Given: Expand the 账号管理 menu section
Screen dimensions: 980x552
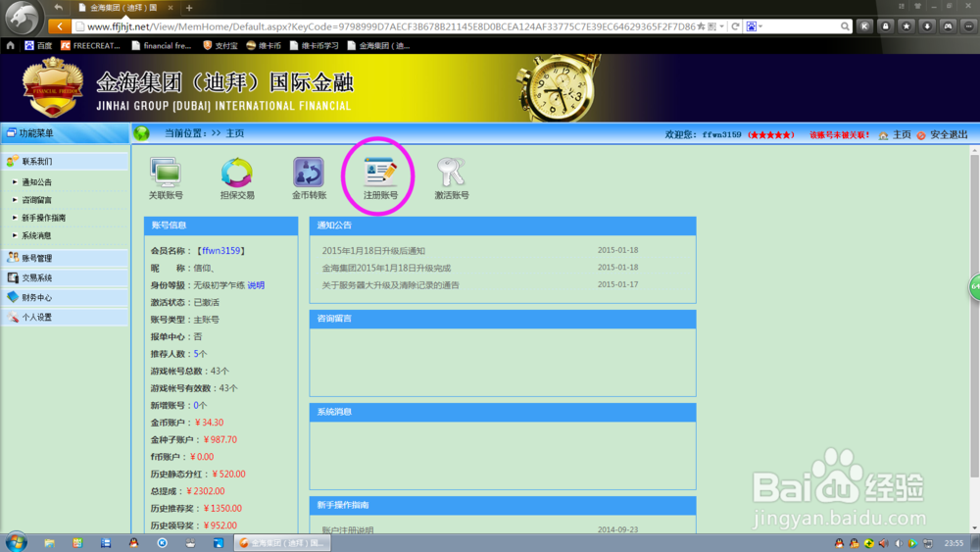Looking at the screenshot, I should 65,258.
